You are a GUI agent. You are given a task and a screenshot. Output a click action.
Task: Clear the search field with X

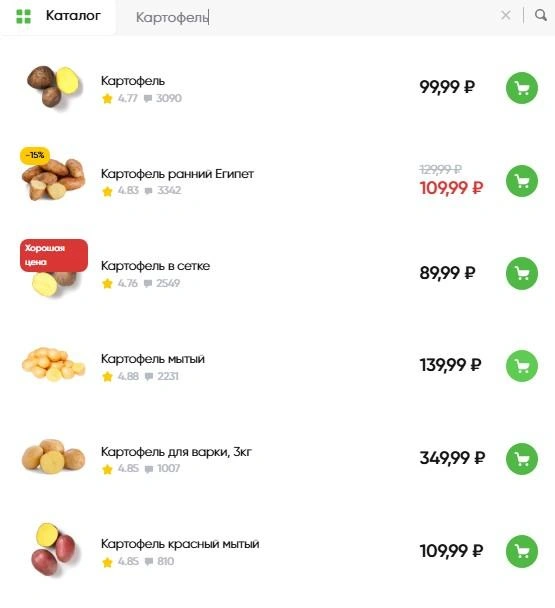506,16
